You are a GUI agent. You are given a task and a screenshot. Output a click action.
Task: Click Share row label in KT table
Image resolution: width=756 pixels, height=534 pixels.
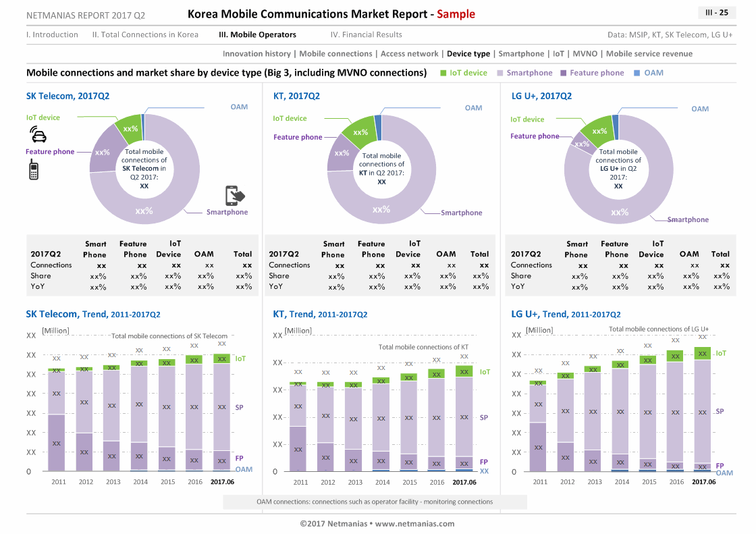pos(279,275)
